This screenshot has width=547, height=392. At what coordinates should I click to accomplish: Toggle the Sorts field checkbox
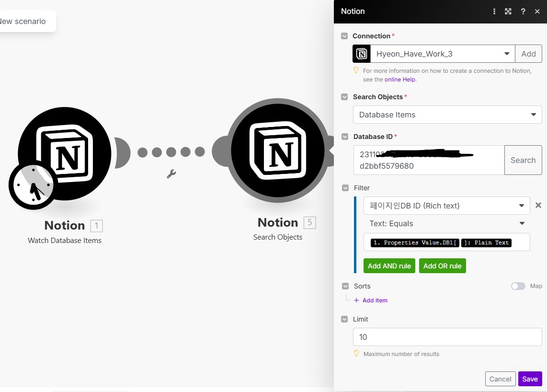[x=345, y=286]
